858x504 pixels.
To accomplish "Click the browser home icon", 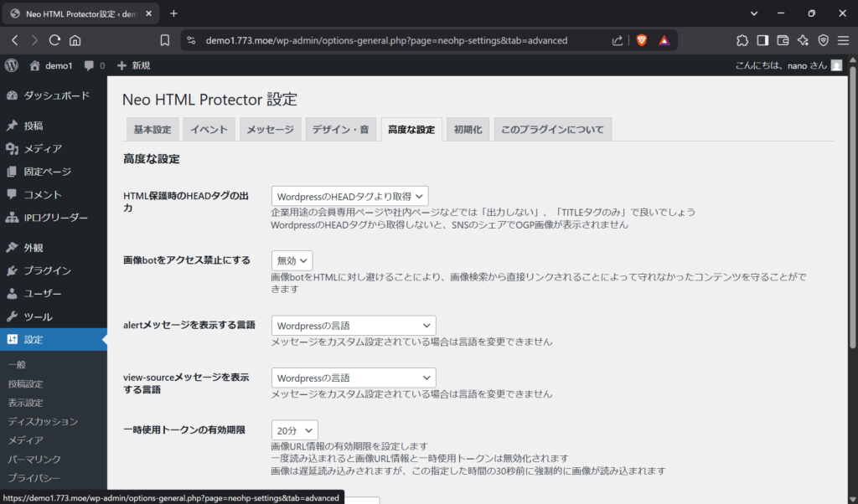I will (x=75, y=40).
